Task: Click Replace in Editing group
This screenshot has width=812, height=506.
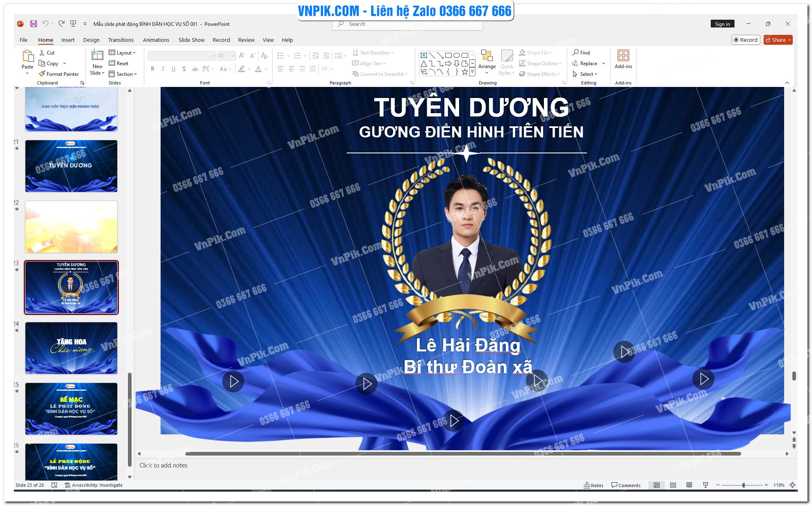Action: 585,63
